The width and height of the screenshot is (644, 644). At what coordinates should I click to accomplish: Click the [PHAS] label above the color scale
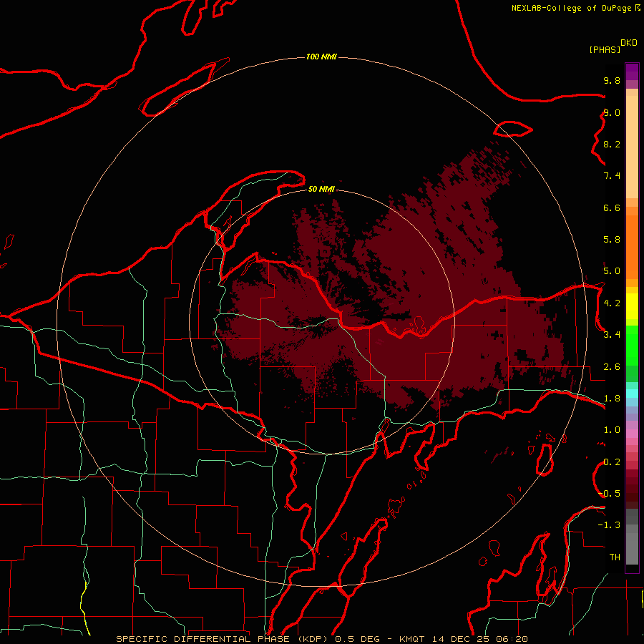(x=605, y=49)
